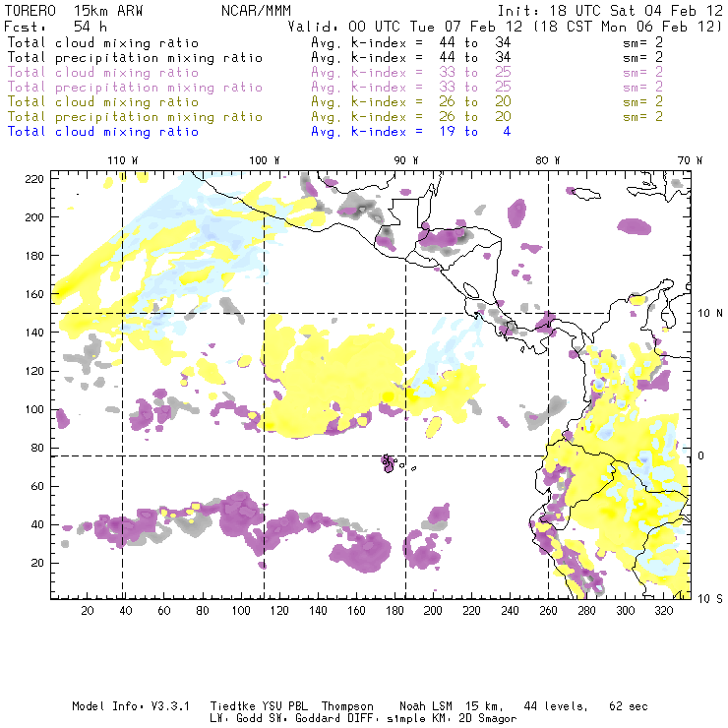Click the 'Valid: 00 UTC Tue 07 Feb 12' text

(x=404, y=27)
